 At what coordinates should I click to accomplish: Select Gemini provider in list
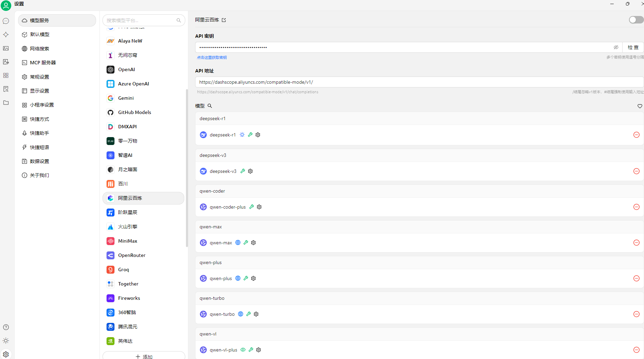pyautogui.click(x=143, y=98)
